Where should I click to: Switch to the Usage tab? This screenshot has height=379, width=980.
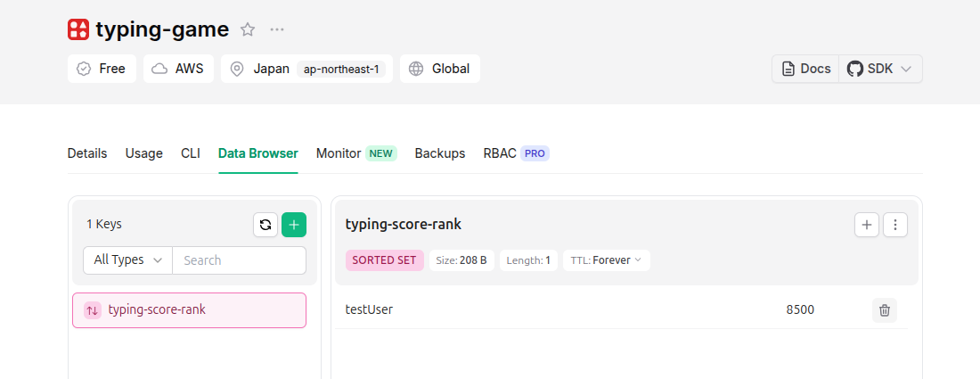tap(143, 153)
